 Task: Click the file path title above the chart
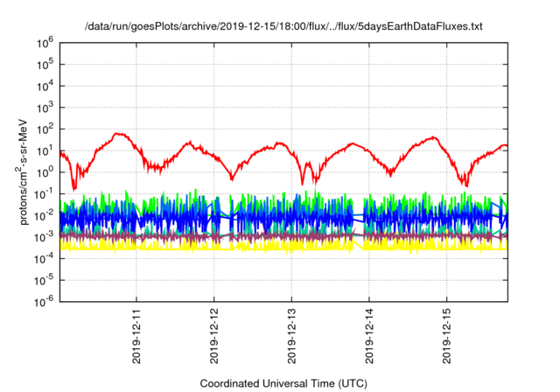pos(283,26)
